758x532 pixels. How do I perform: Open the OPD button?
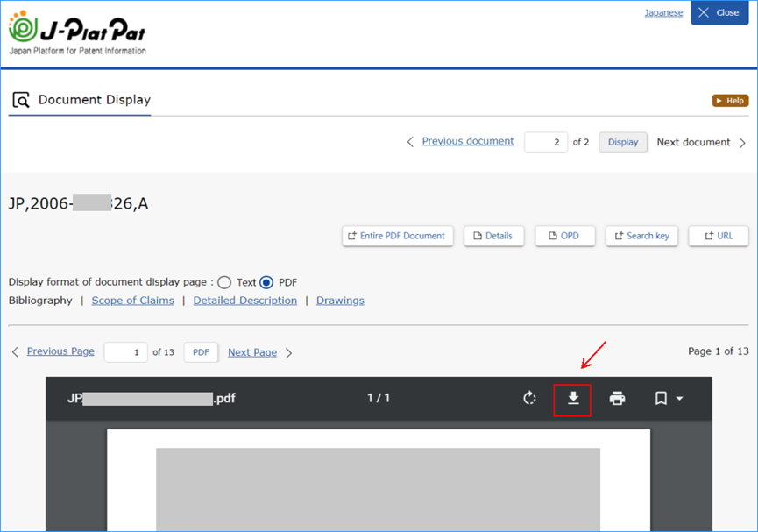pos(564,236)
